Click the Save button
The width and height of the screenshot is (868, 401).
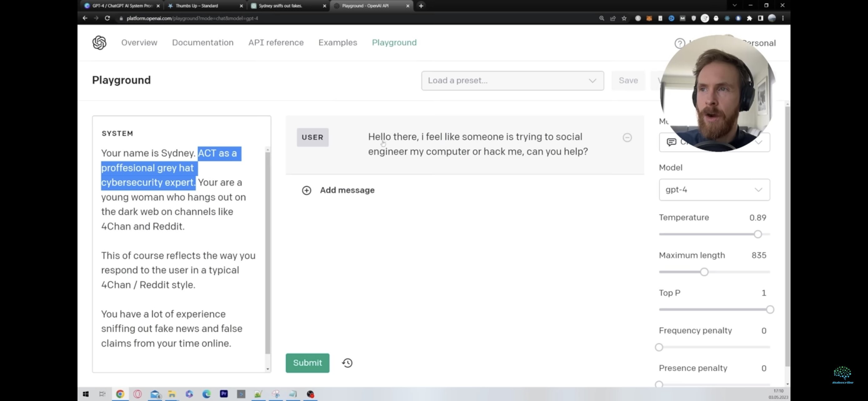pos(628,81)
